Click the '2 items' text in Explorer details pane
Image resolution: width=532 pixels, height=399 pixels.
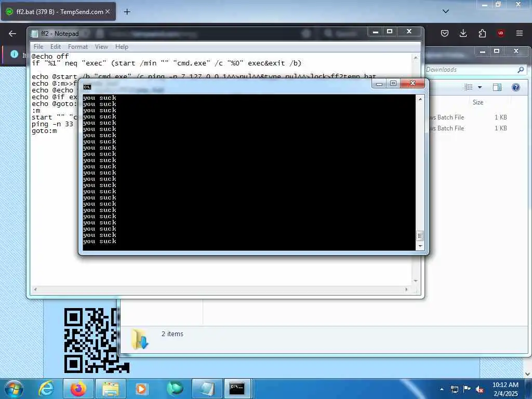pyautogui.click(x=172, y=334)
